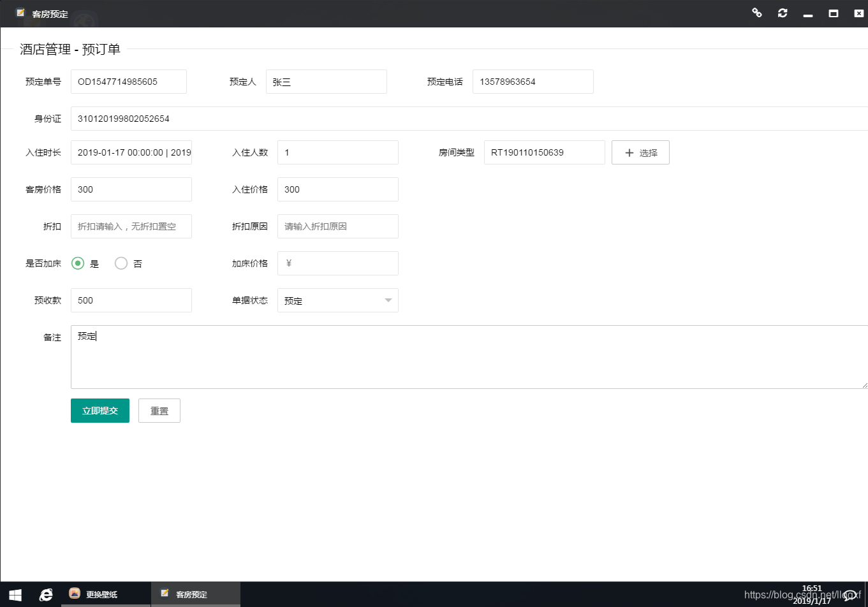Expand the 单据状态 dropdown
This screenshot has height=607, width=868.
(x=338, y=300)
